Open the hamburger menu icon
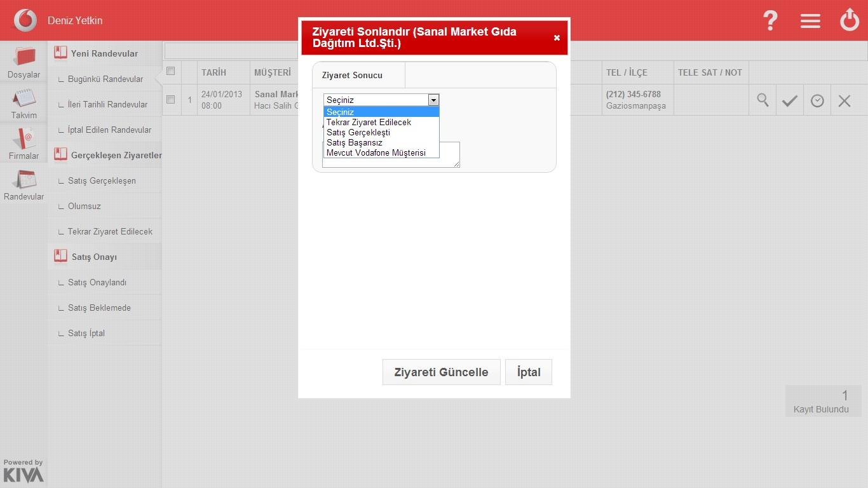868x488 pixels. click(x=810, y=20)
